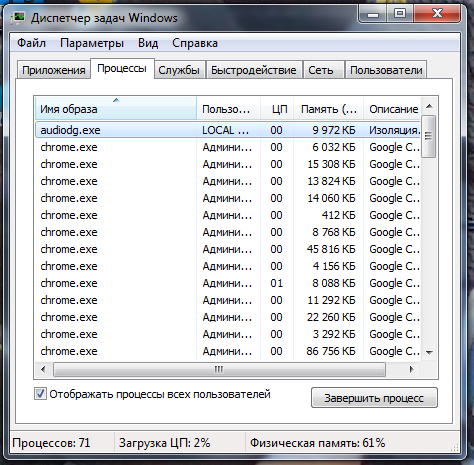Click the Загрузка ЦП: 2% status entry
This screenshot has width=474, height=465.
pos(164,443)
